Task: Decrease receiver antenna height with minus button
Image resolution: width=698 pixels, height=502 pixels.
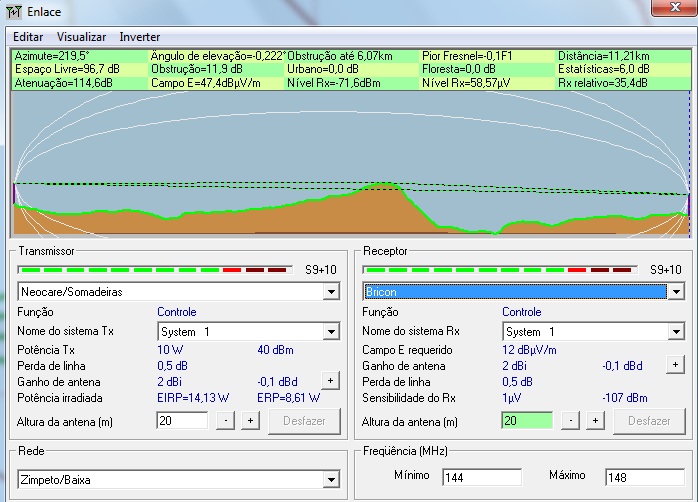Action: [x=571, y=421]
